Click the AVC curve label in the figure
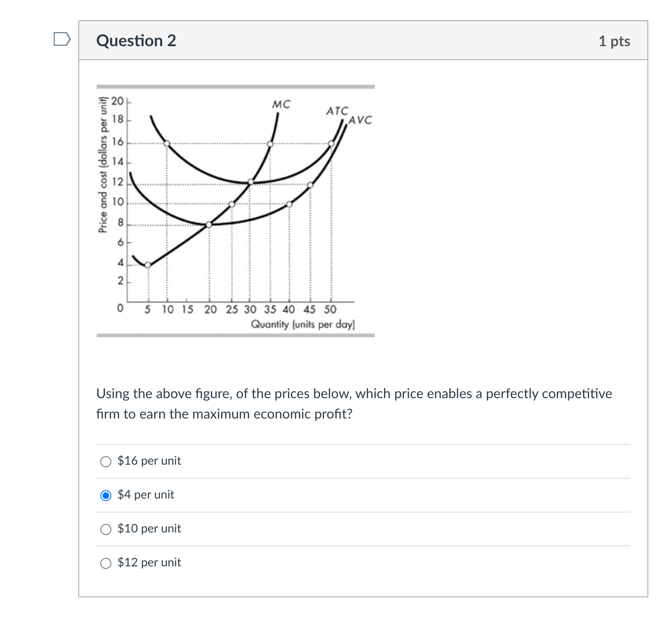This screenshot has width=672, height=632. click(x=360, y=120)
